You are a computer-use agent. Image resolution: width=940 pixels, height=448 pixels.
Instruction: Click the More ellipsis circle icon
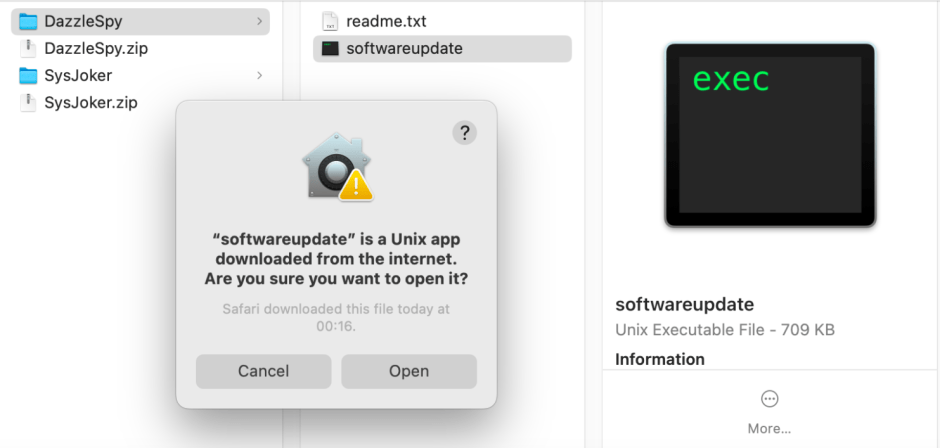[x=769, y=399]
